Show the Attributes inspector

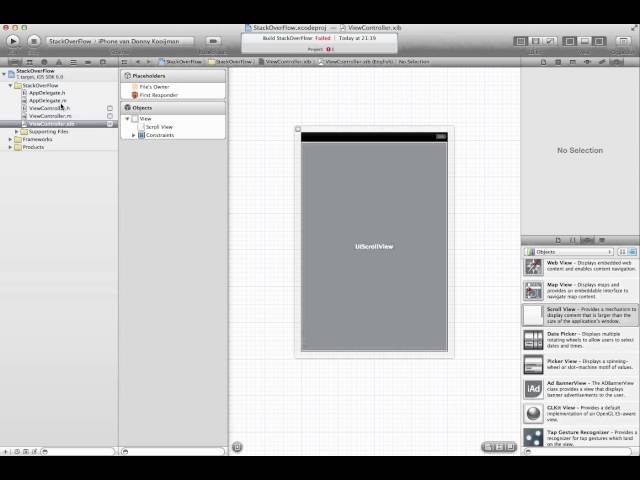(587, 62)
